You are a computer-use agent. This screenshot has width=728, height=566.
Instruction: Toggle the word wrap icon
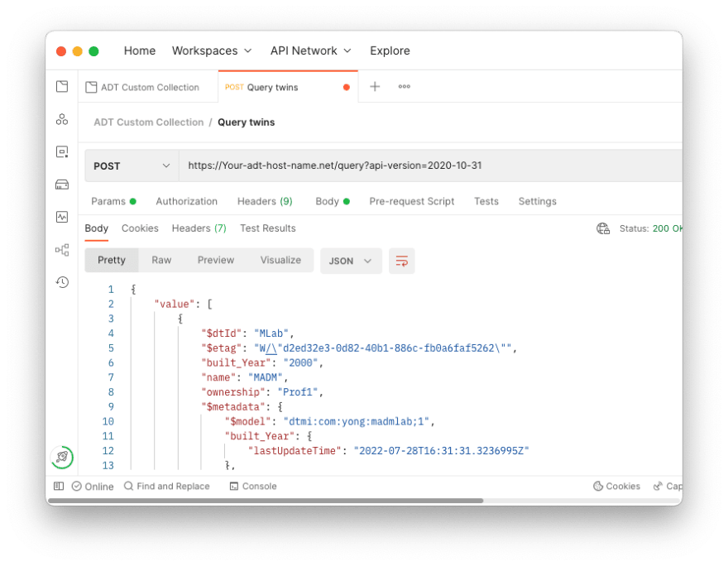(x=401, y=261)
